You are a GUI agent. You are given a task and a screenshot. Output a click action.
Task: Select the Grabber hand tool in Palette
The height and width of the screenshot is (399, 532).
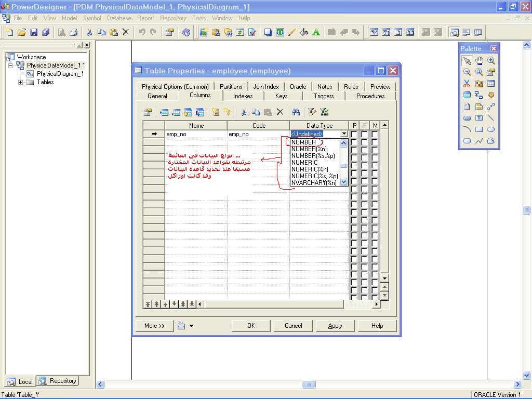(x=479, y=61)
